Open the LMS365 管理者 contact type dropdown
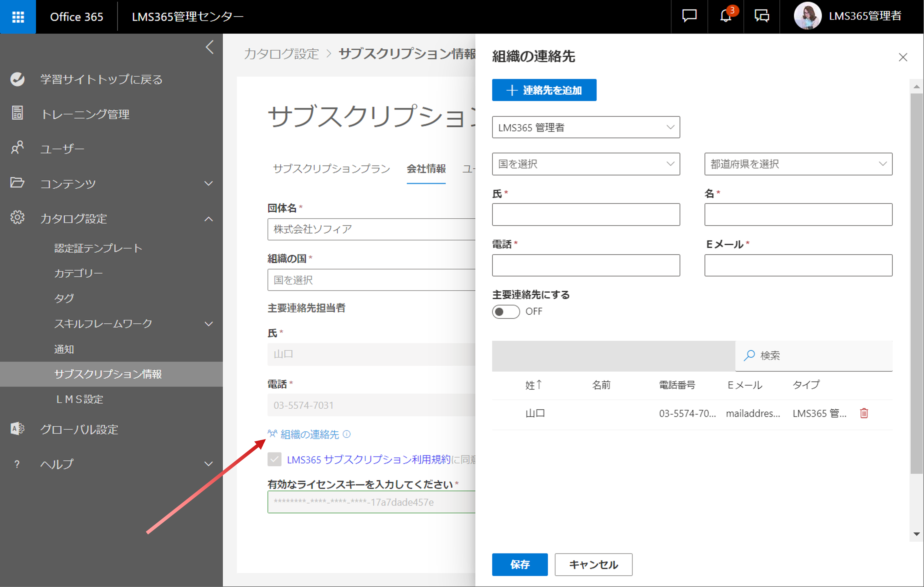The width and height of the screenshot is (924, 587). (x=586, y=127)
